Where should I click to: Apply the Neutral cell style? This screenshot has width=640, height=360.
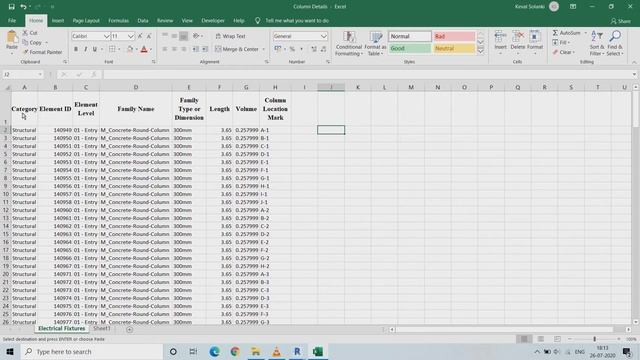pos(454,48)
